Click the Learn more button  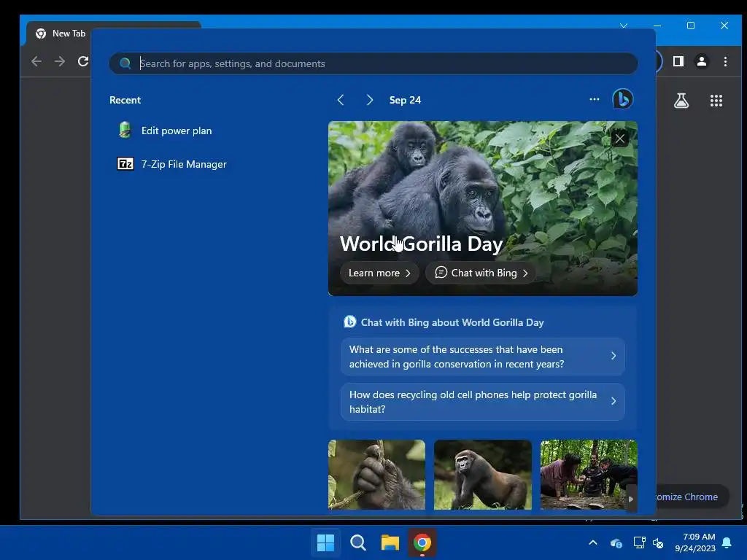click(379, 273)
